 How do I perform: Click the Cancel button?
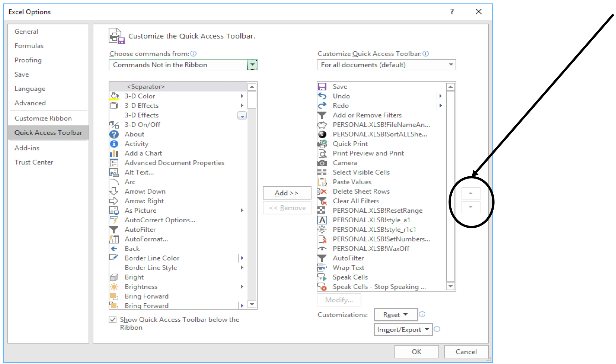click(x=466, y=352)
